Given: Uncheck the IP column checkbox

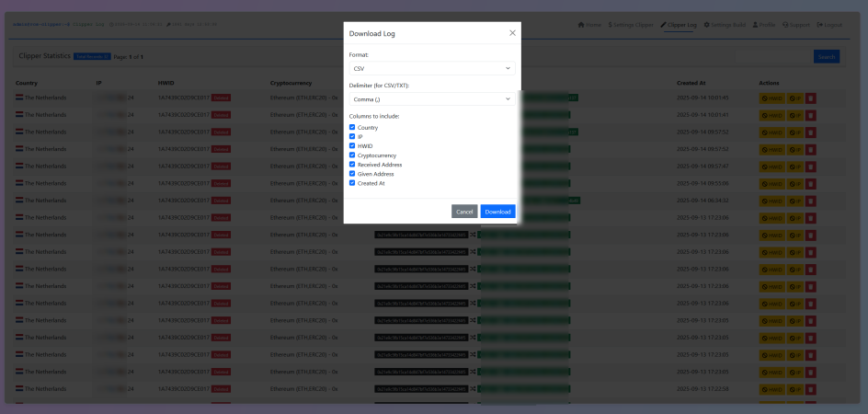Looking at the screenshot, I should click(x=352, y=136).
